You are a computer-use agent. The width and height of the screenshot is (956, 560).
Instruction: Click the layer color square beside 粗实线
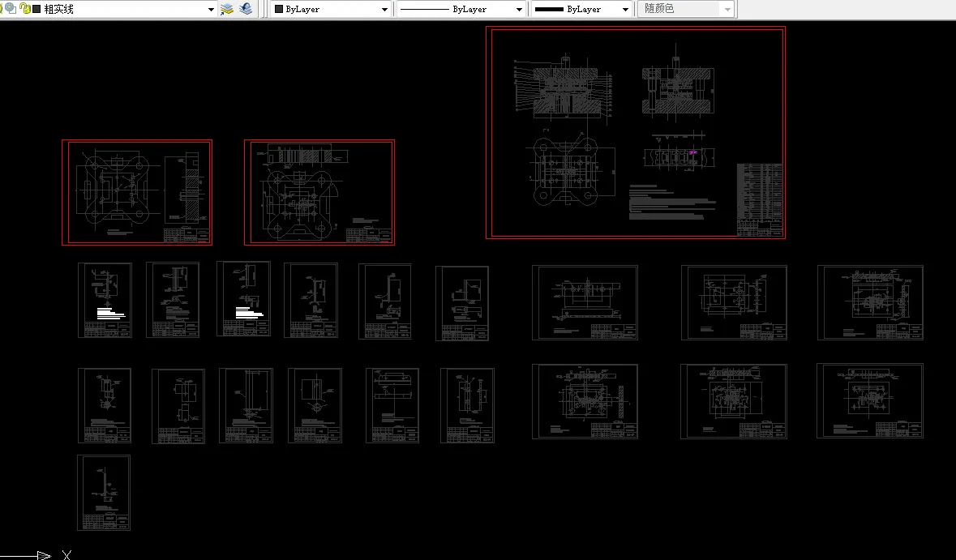pyautogui.click(x=36, y=9)
